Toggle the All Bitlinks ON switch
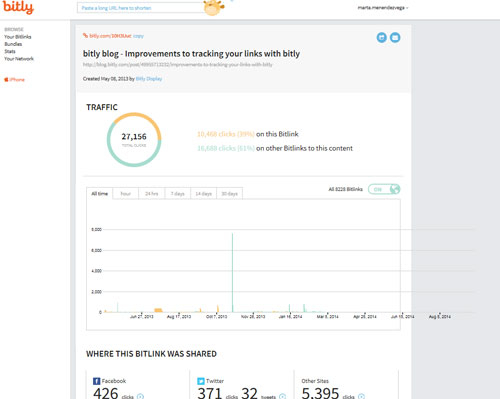 384,189
